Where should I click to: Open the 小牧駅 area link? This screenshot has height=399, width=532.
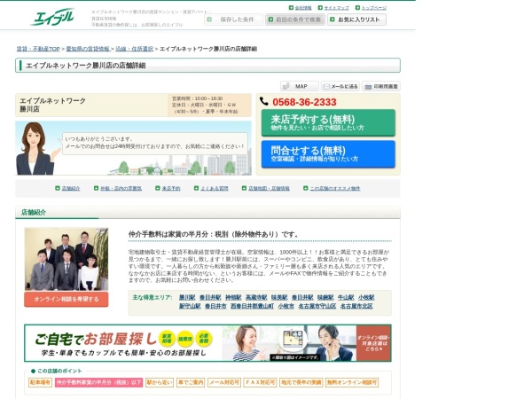366,297
